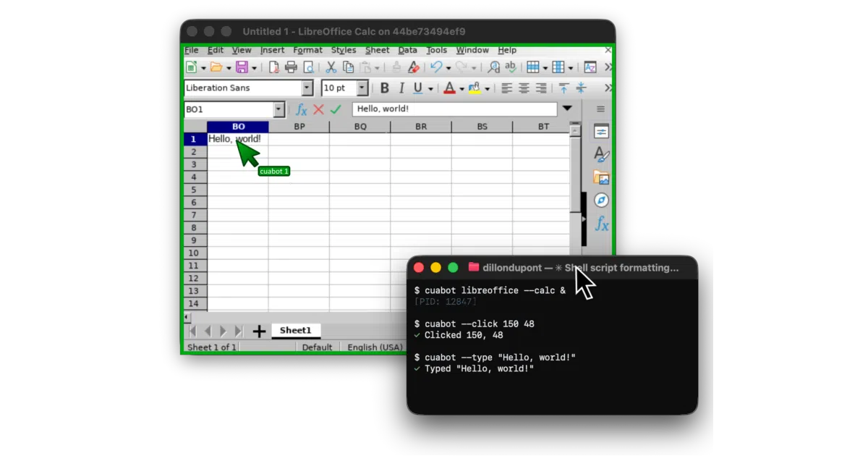Image resolution: width=868 pixels, height=456 pixels.
Task: Open Find & Replace via magnifier icon
Action: [x=494, y=67]
